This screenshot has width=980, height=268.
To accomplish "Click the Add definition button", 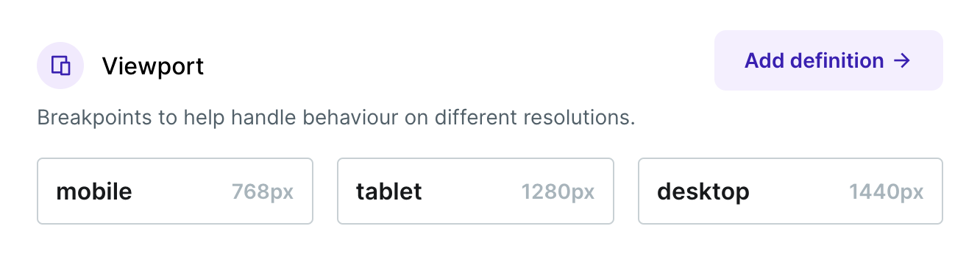I will [x=828, y=60].
